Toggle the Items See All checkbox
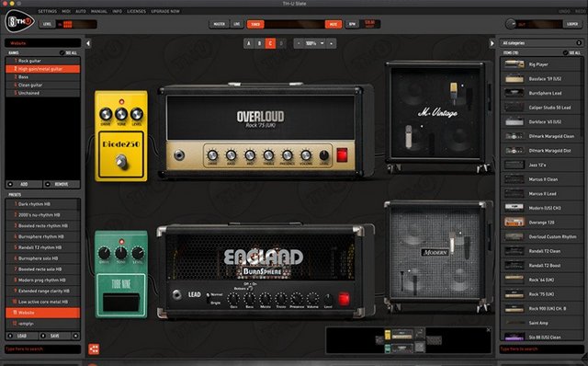The image size is (588, 366). [565, 53]
